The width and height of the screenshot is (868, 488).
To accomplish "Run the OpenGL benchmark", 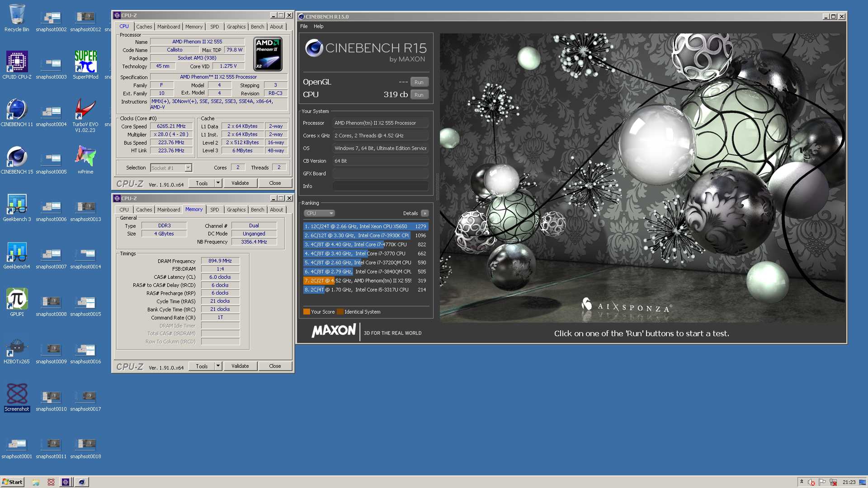I will [x=419, y=82].
